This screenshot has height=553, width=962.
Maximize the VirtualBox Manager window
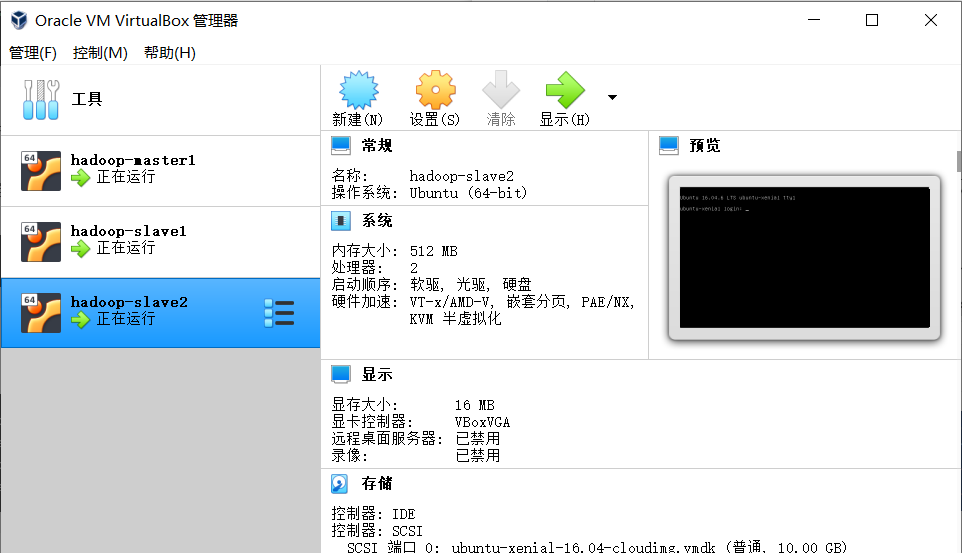coord(872,20)
